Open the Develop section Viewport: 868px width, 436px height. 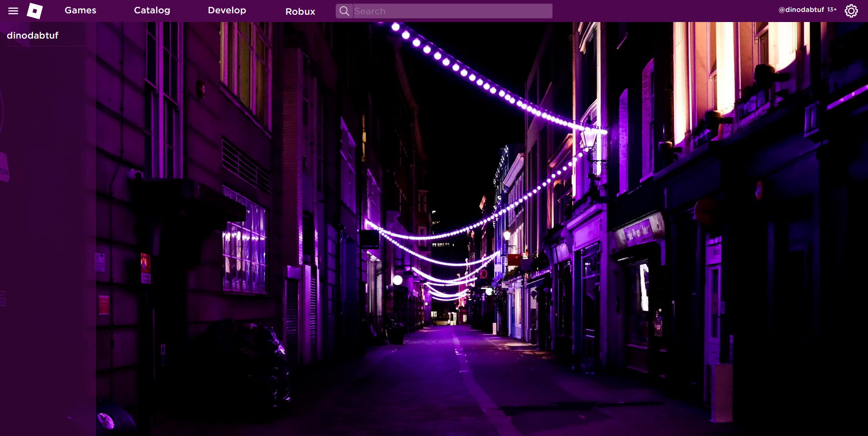click(227, 10)
